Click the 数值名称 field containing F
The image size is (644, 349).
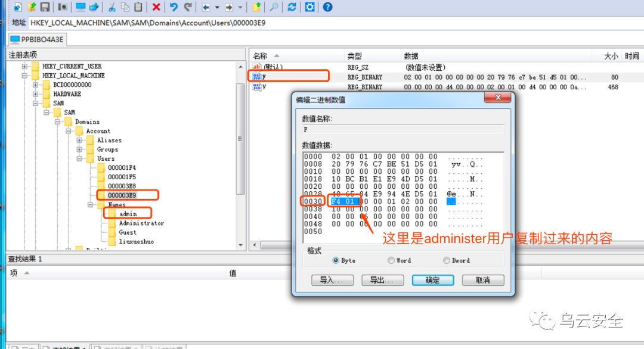[403, 130]
